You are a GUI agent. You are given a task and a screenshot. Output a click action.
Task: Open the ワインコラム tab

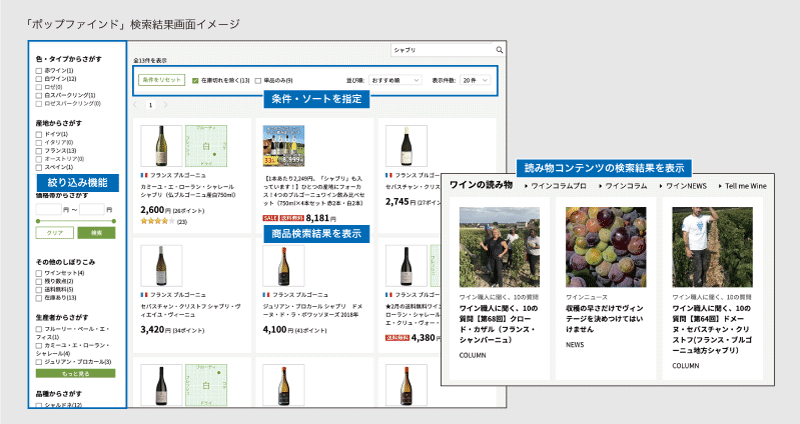click(626, 186)
